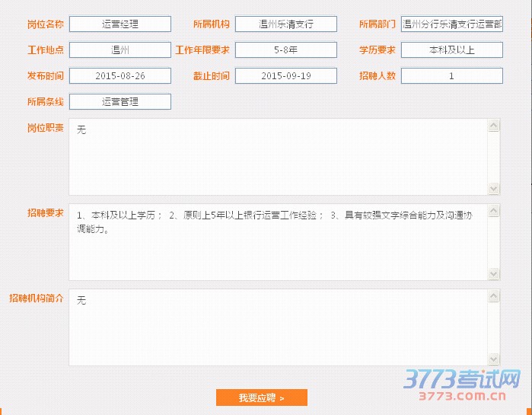Click inside the 招聘机构简介 text area
Image resolution: width=532 pixels, height=415 pixels.
tap(279, 327)
